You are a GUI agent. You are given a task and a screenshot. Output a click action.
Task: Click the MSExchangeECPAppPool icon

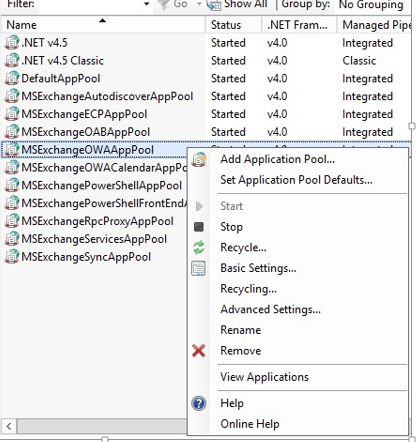[12, 114]
